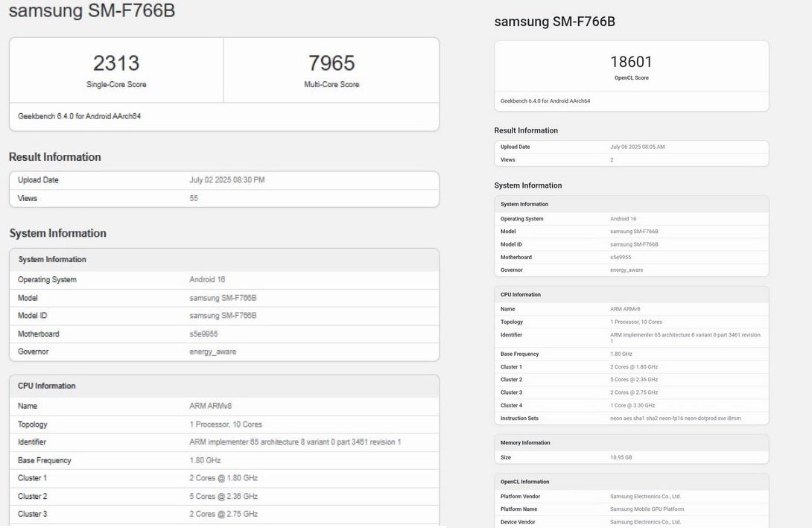The image size is (812, 528).
Task: Click the multi-core score value 7965
Action: (x=332, y=63)
